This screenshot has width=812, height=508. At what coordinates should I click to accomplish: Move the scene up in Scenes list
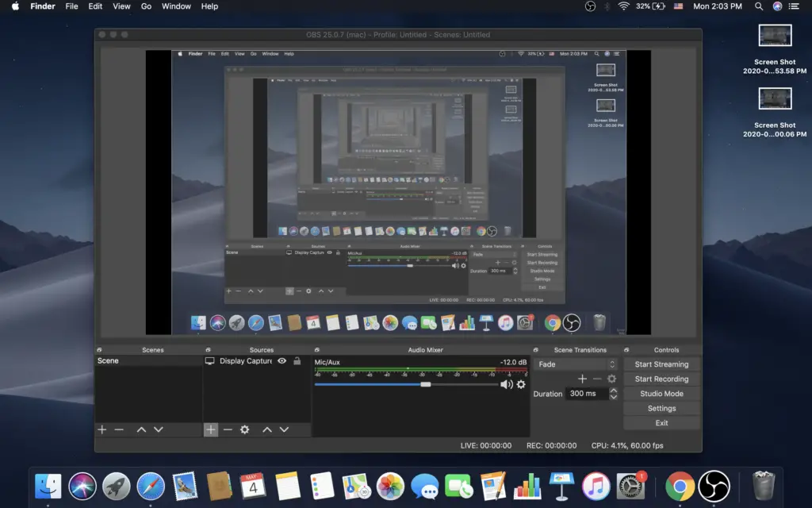pyautogui.click(x=141, y=429)
